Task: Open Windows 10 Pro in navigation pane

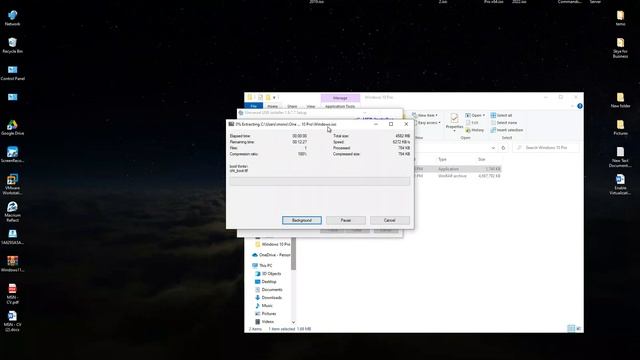Action: coord(272,244)
